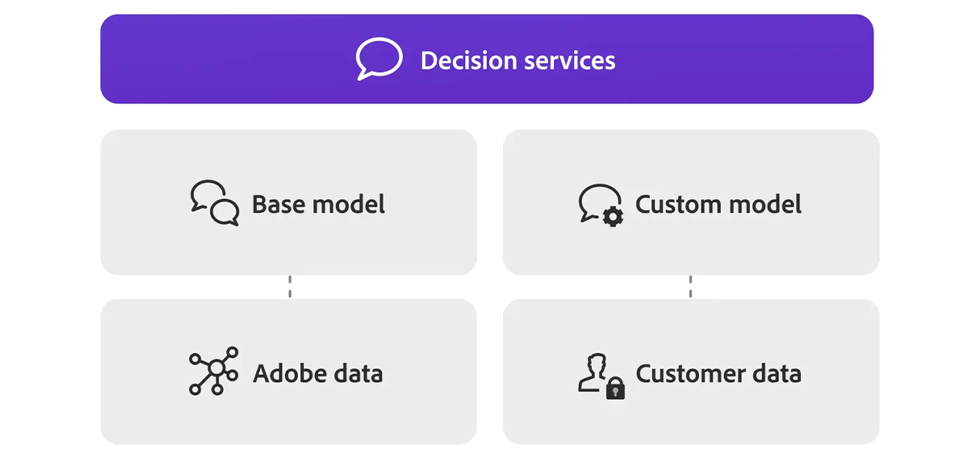
Task: Select the "Adobe data" text label
Action: coord(318,373)
